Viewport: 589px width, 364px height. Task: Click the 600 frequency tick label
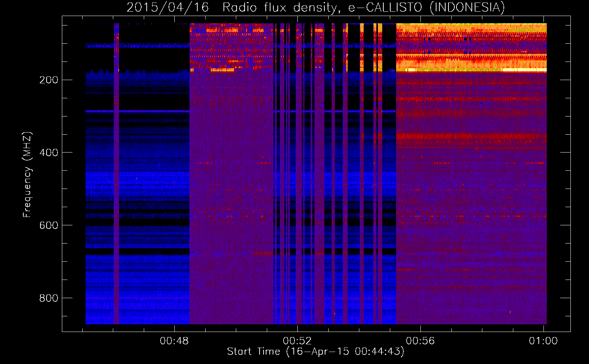(x=49, y=225)
